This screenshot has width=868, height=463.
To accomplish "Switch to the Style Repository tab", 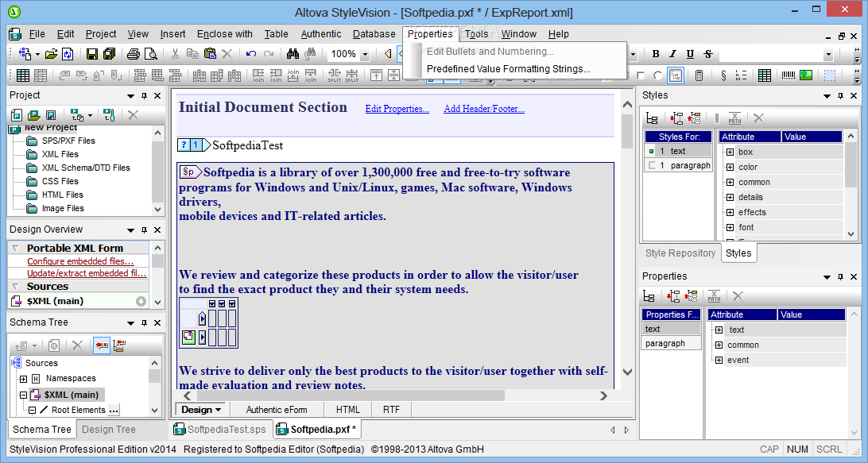I will click(680, 253).
